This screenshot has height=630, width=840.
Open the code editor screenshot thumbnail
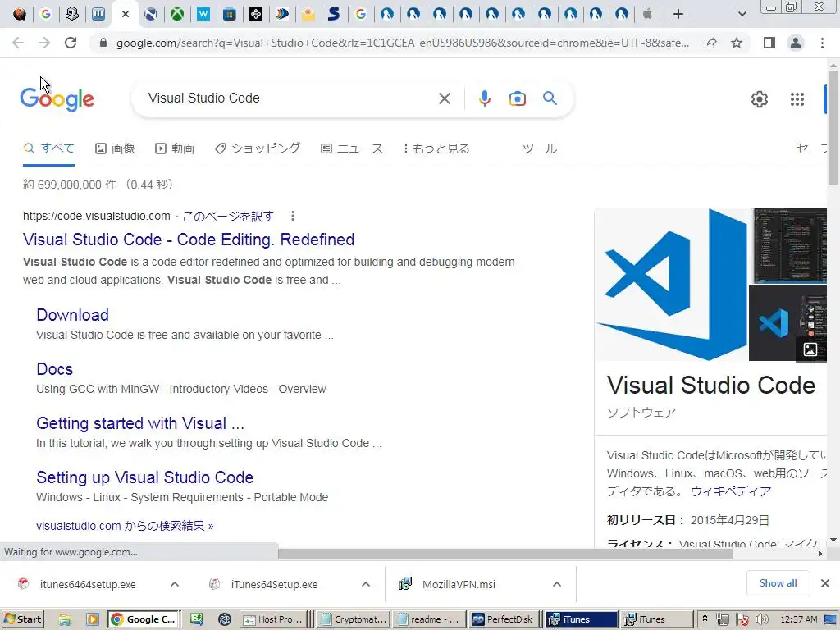click(x=790, y=246)
